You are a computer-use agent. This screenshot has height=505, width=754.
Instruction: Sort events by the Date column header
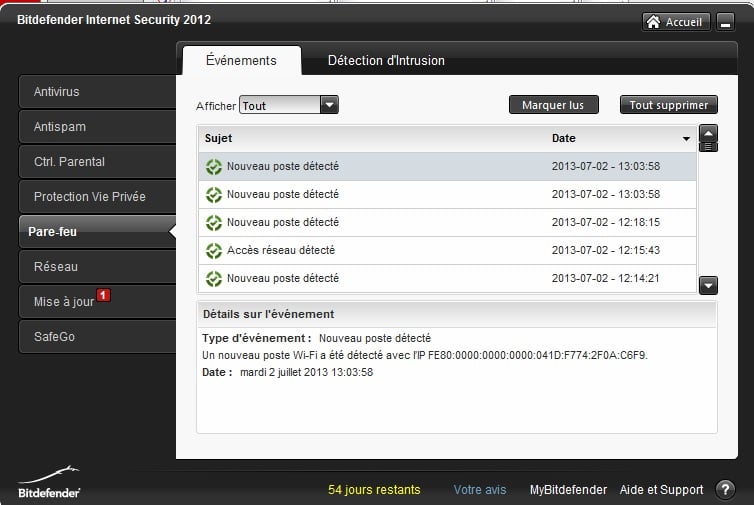click(564, 139)
